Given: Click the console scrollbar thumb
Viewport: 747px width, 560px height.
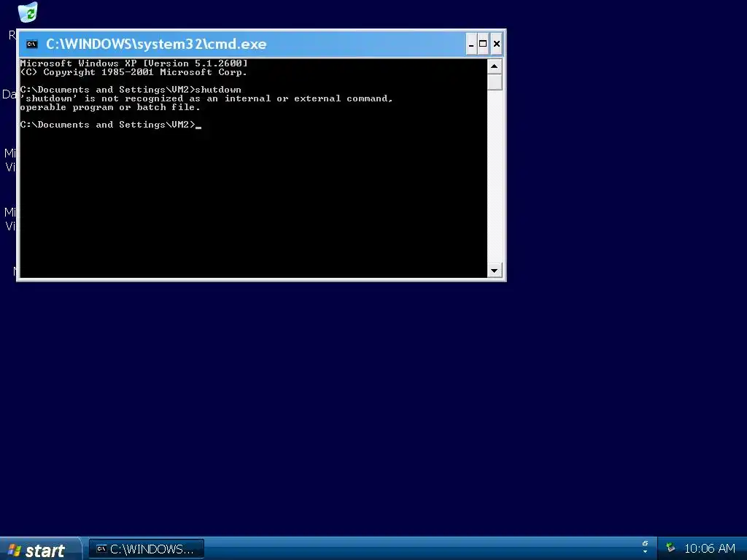Looking at the screenshot, I should 495,82.
